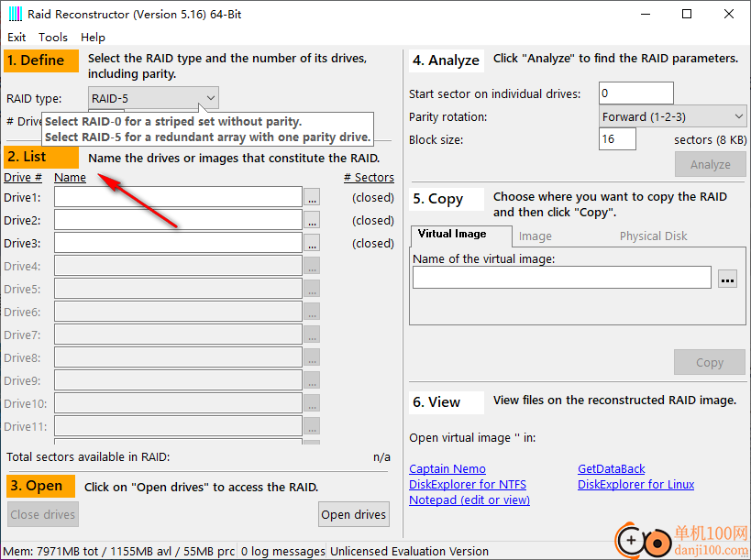The image size is (751, 560).
Task: Click the "Mem: 7971MB tot" status bar entry
Action: pyautogui.click(x=119, y=552)
